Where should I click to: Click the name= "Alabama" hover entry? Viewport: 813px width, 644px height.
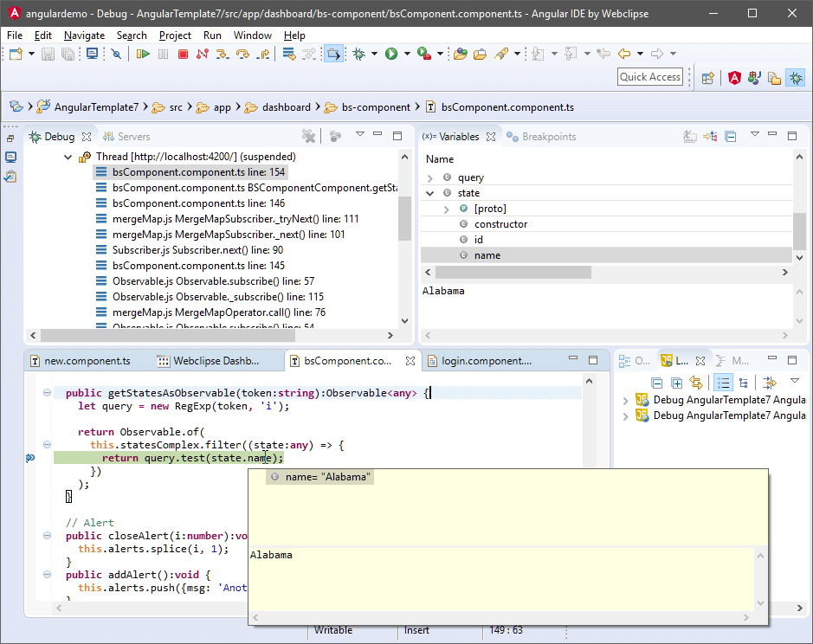pyautogui.click(x=320, y=477)
